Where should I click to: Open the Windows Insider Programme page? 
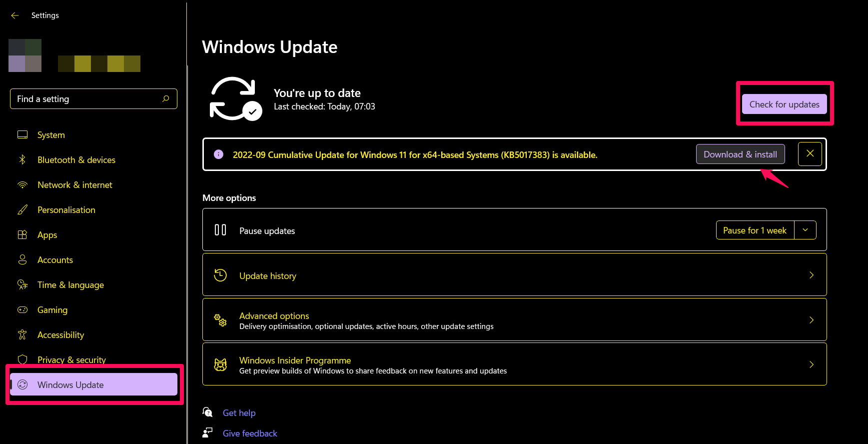tap(514, 364)
